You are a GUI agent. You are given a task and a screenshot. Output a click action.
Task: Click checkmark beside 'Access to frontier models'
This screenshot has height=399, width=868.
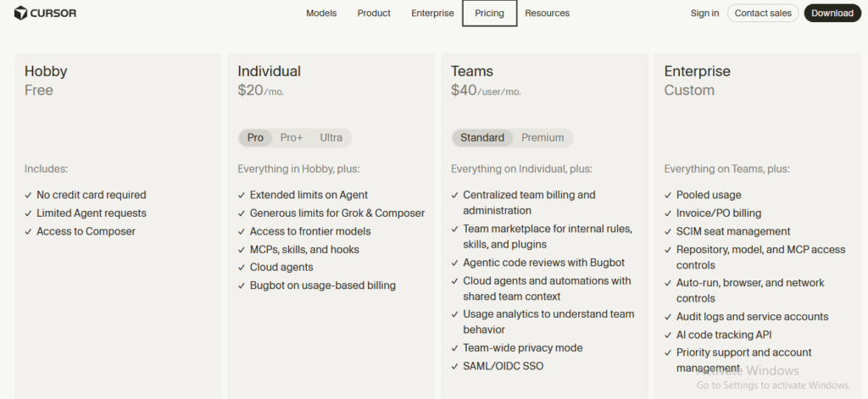242,232
